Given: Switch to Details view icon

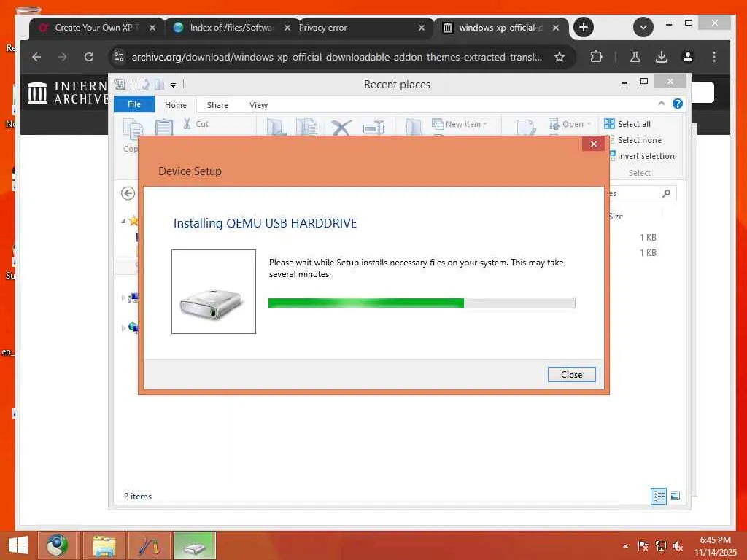Looking at the screenshot, I should [659, 496].
